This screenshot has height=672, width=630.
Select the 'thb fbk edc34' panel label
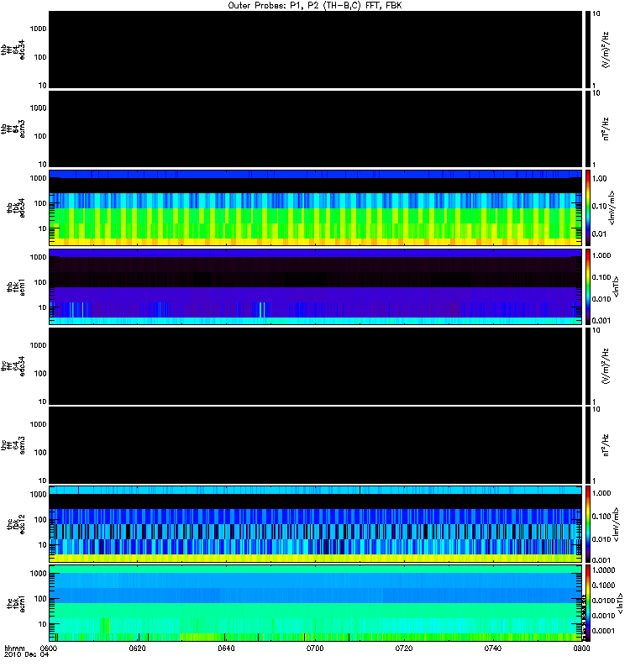tap(16, 207)
